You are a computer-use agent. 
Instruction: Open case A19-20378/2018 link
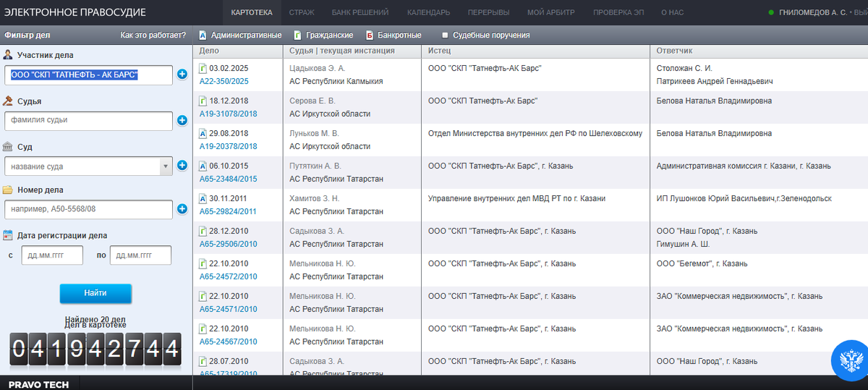[x=228, y=146]
